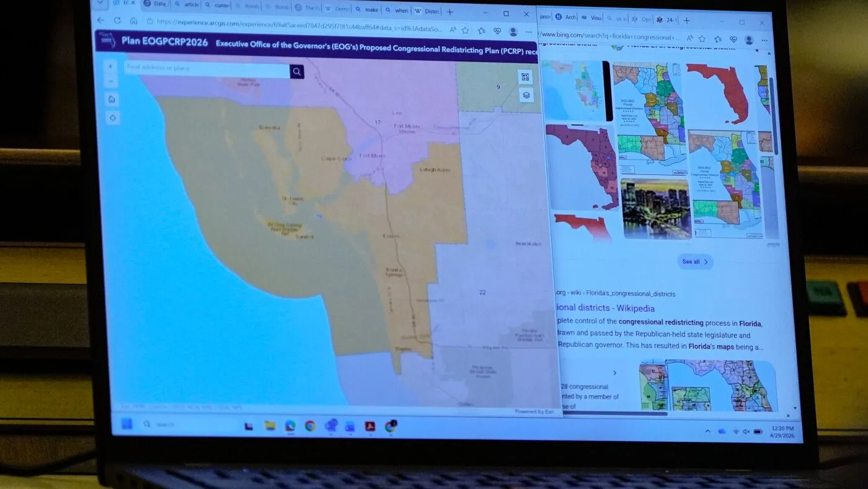The height and width of the screenshot is (489, 868).
Task: Click the ArcGIS page address bar
Action: 299,25
